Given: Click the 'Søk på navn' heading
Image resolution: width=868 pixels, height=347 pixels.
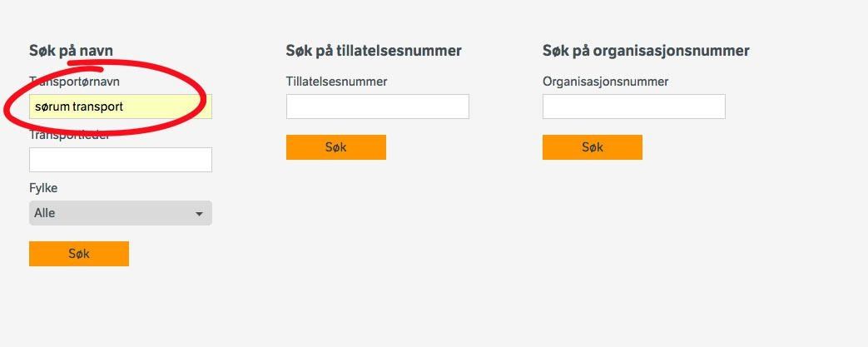Looking at the screenshot, I should click(71, 51).
